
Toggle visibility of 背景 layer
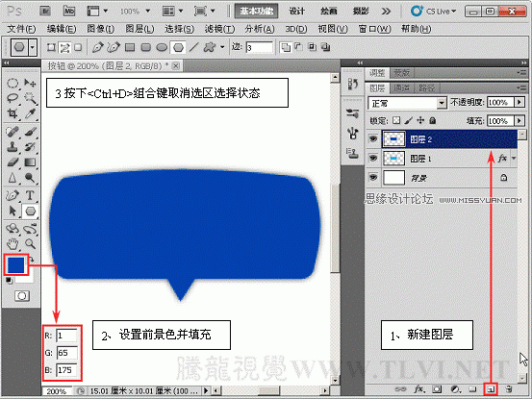373,177
